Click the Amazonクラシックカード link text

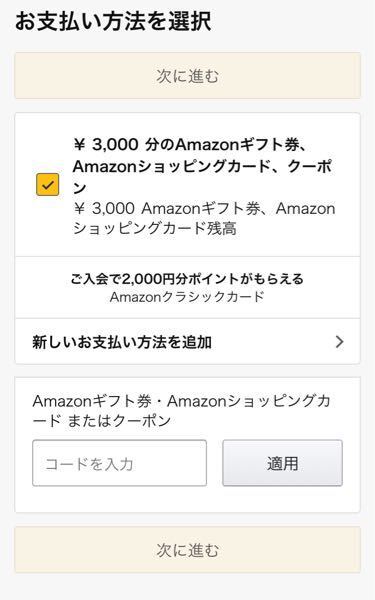tap(187, 297)
